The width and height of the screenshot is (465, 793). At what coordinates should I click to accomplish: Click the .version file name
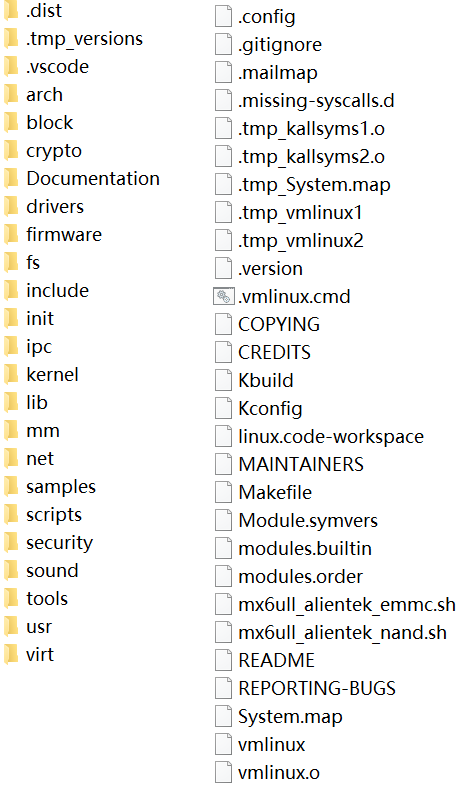(x=271, y=269)
